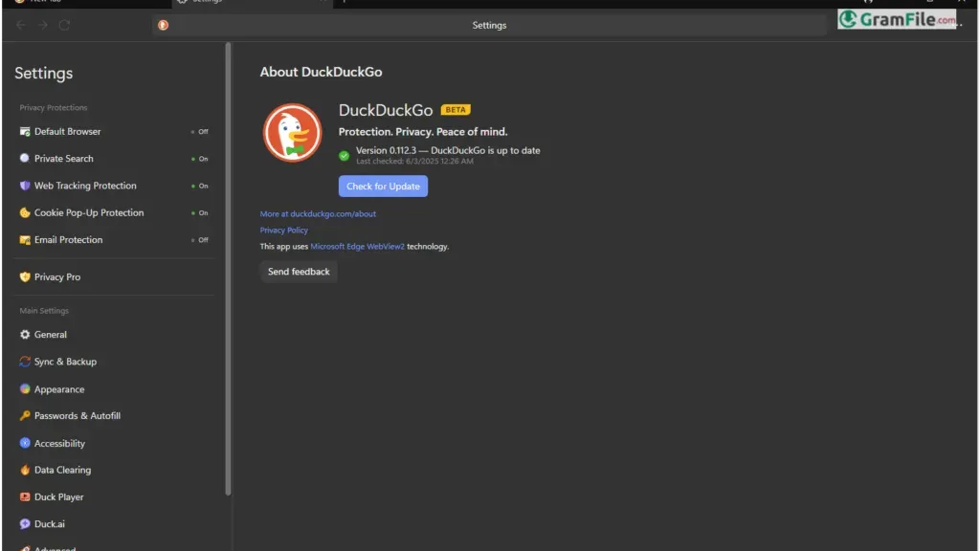Open the Privacy Policy link
Image resolution: width=980 pixels, height=551 pixels.
(283, 230)
